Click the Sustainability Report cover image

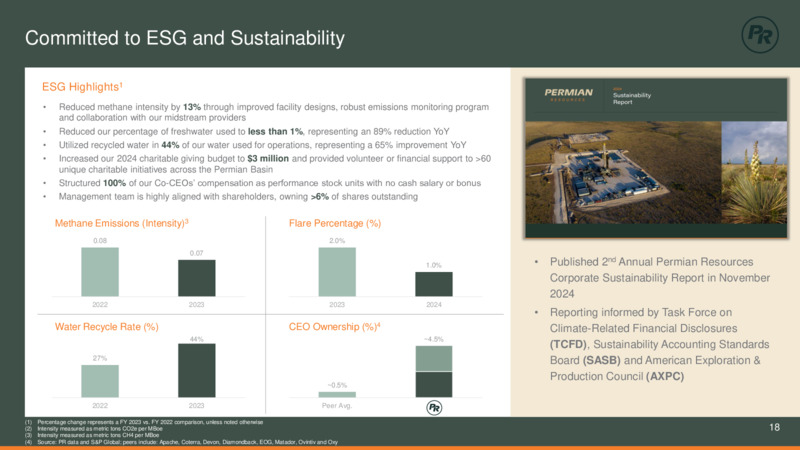click(x=656, y=158)
